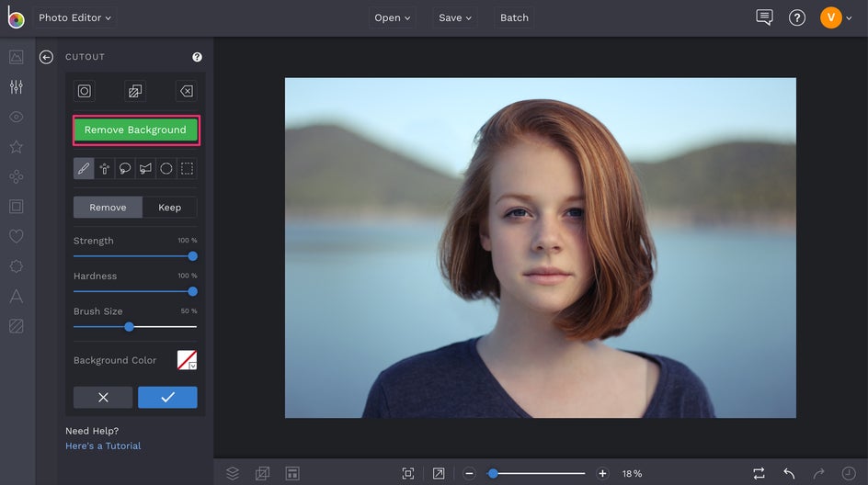Click the Remove Background button
This screenshot has width=868, height=485.
(x=135, y=130)
